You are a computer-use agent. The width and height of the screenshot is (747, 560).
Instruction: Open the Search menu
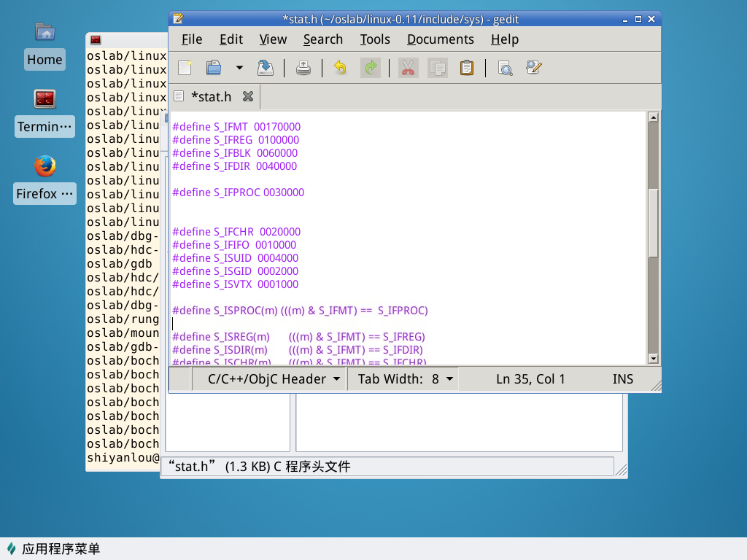322,39
